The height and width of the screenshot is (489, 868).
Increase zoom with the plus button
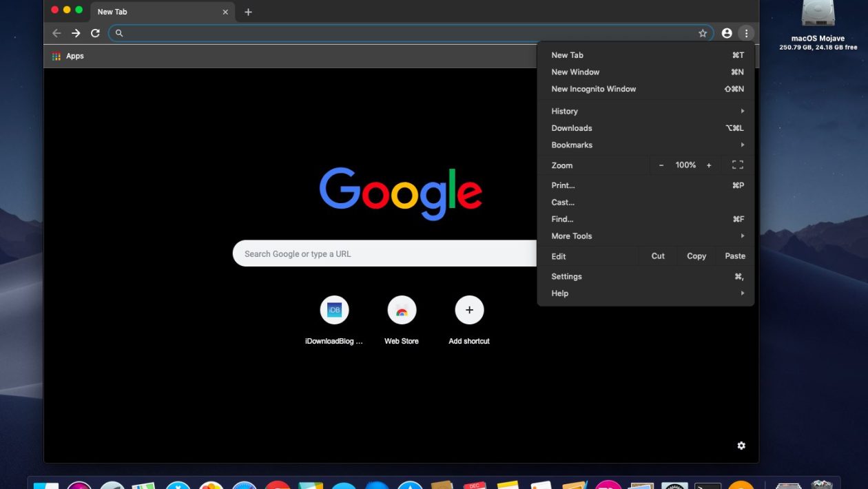pos(709,165)
